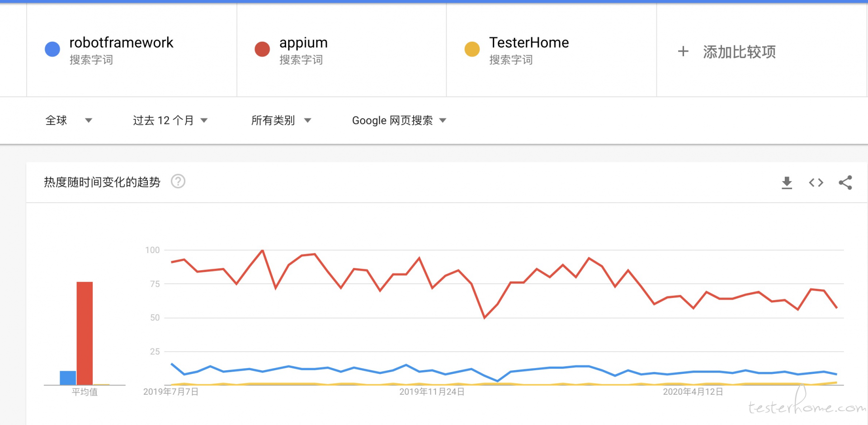Click the red appium color dot
868x425 pixels.
tap(262, 49)
